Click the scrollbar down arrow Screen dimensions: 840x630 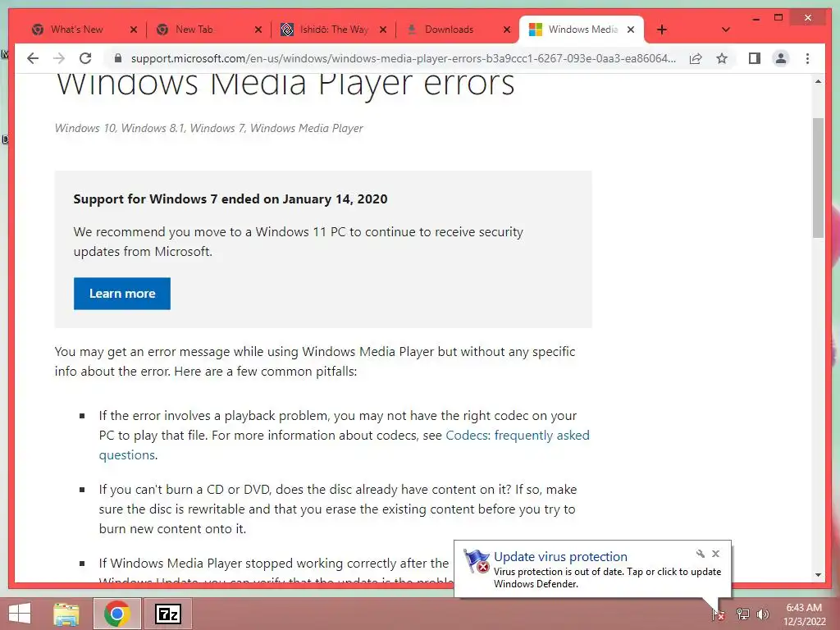click(x=818, y=575)
